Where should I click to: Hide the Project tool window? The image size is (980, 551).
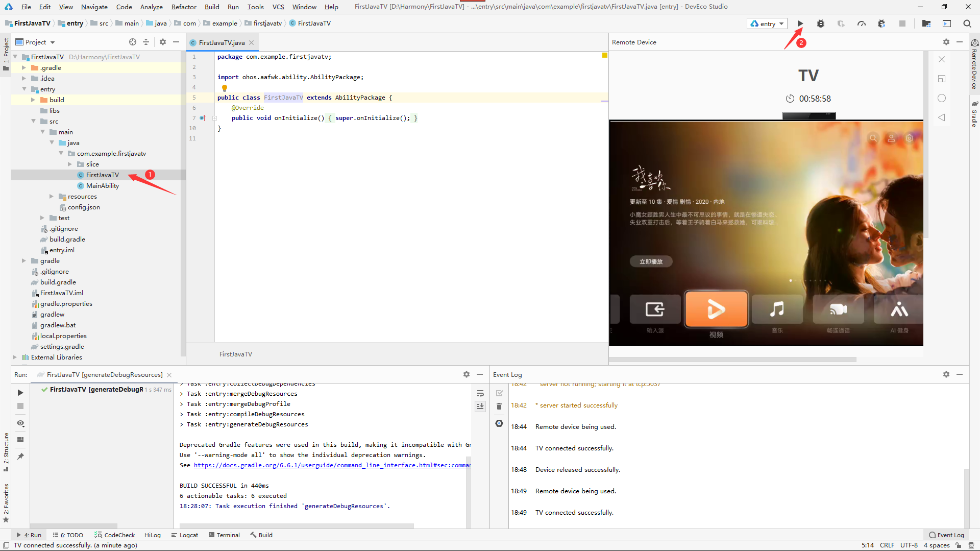point(176,42)
